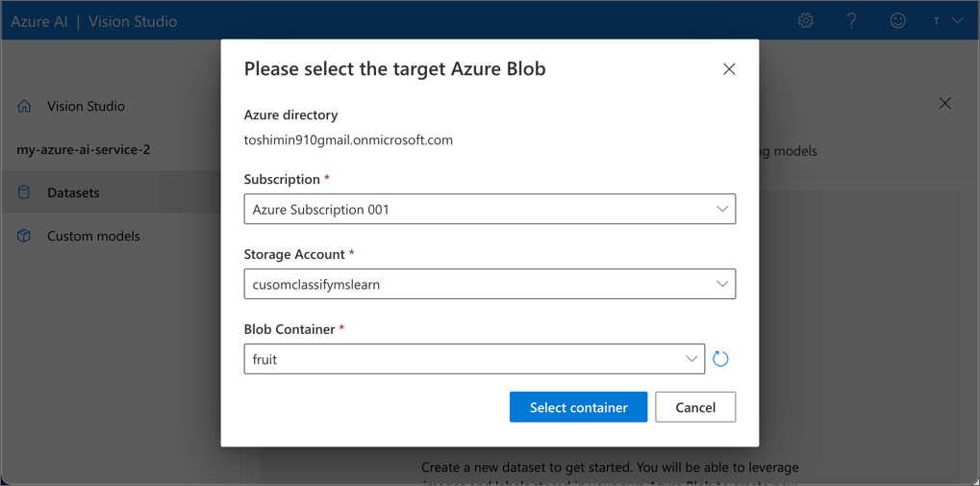Image resolution: width=980 pixels, height=486 pixels.
Task: Open the Storage Account dropdown
Action: pos(490,284)
